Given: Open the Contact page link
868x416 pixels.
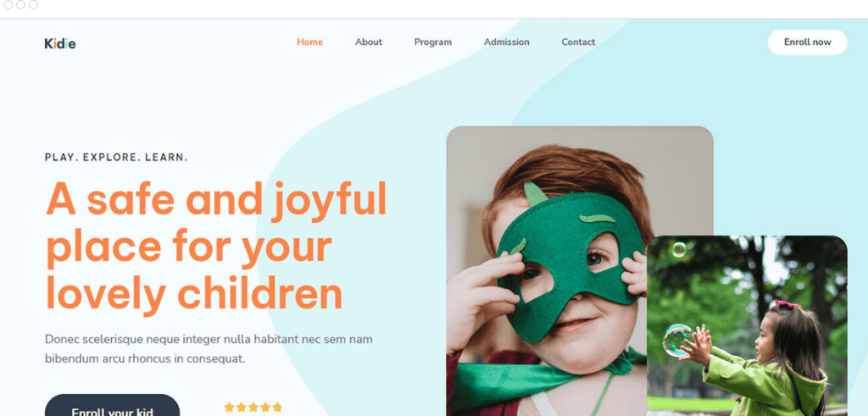Looking at the screenshot, I should click(578, 42).
